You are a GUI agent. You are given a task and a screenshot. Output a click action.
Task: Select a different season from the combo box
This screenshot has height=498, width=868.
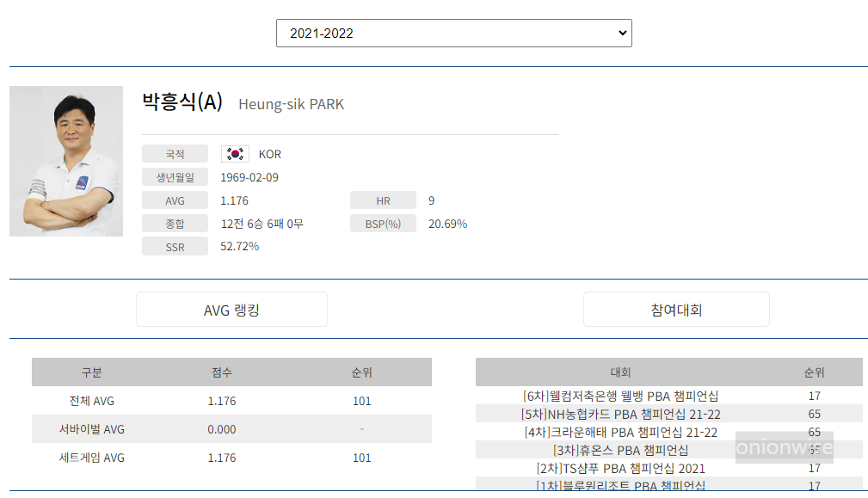click(453, 33)
